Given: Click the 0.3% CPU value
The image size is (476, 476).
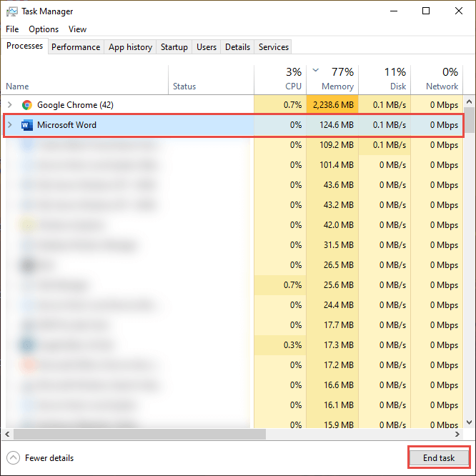Looking at the screenshot, I should pos(292,345).
